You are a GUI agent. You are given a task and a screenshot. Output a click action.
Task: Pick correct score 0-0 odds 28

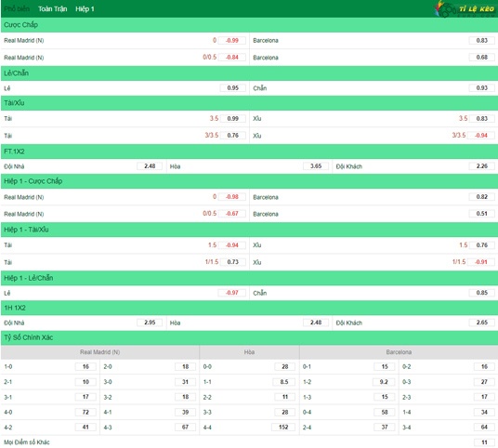click(285, 366)
